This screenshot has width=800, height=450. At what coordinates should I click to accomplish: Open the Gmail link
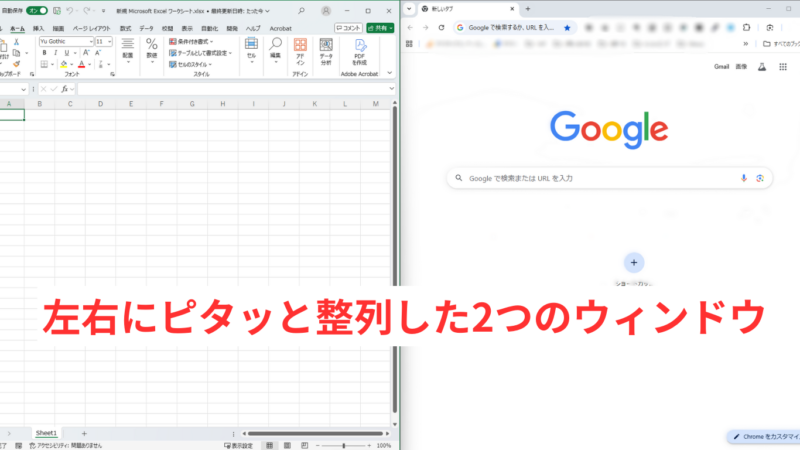tap(721, 67)
